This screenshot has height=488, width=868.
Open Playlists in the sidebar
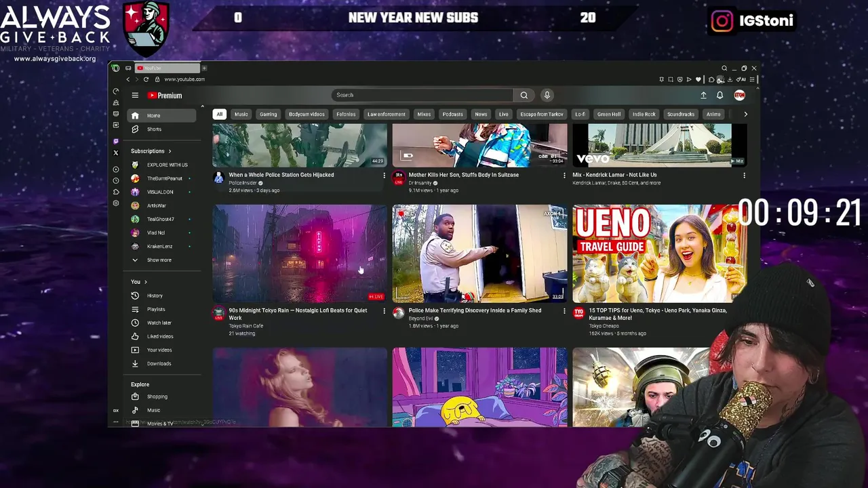tap(161, 309)
